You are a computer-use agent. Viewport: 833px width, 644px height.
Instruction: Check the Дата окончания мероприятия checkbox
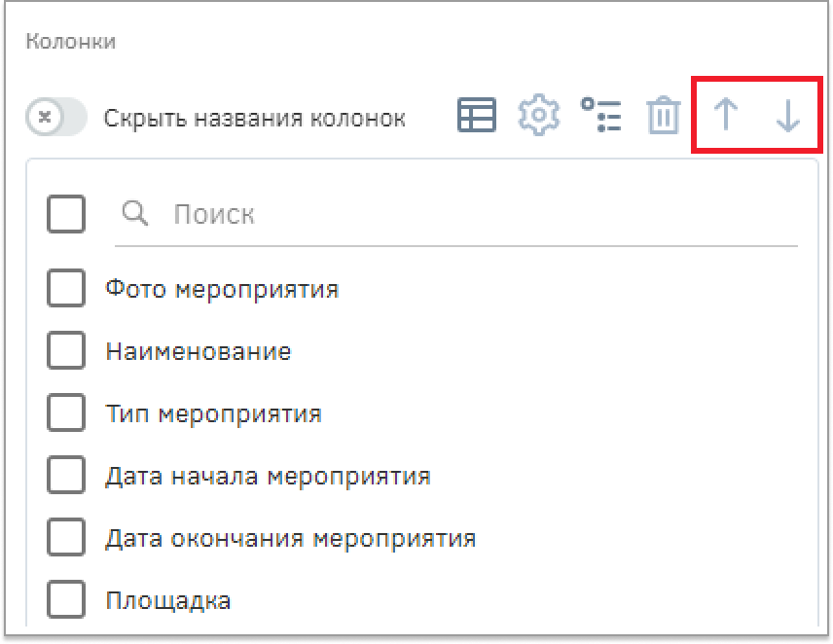(x=66, y=537)
